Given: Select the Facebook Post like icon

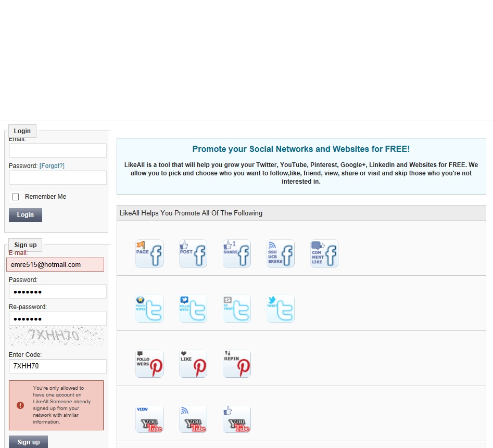Looking at the screenshot, I should pos(193,253).
